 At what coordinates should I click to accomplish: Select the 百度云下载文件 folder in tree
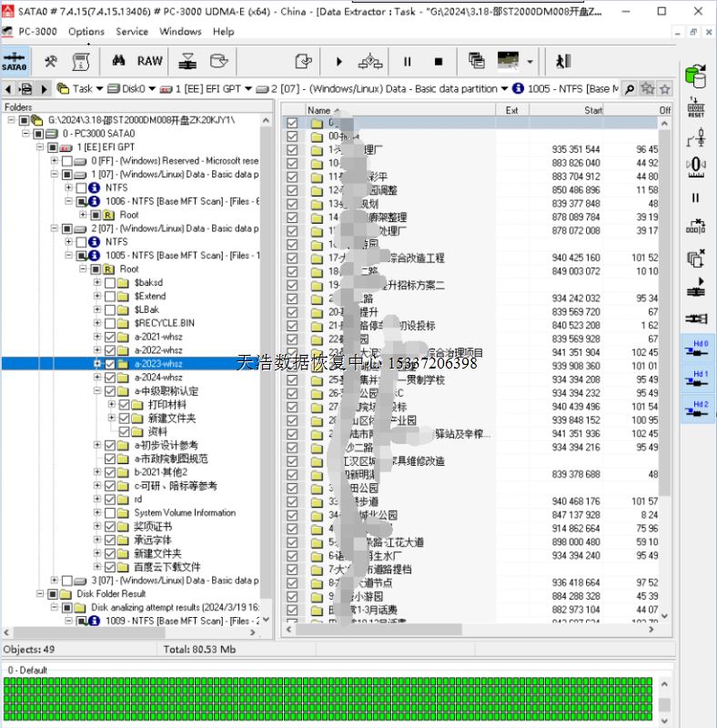coord(167,567)
